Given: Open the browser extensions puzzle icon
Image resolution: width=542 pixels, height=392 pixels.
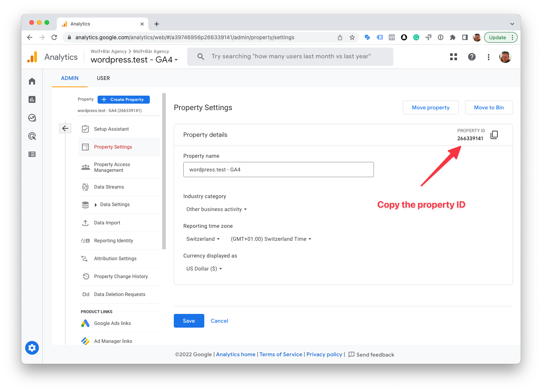Looking at the screenshot, I should (x=453, y=37).
